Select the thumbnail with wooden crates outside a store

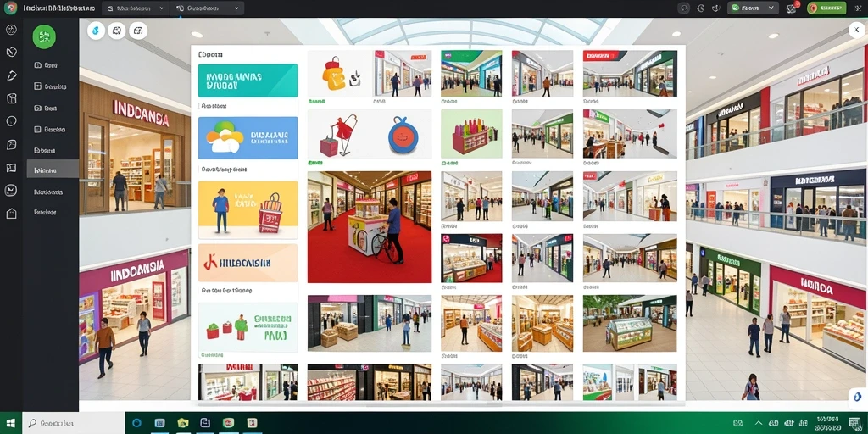[x=370, y=323]
